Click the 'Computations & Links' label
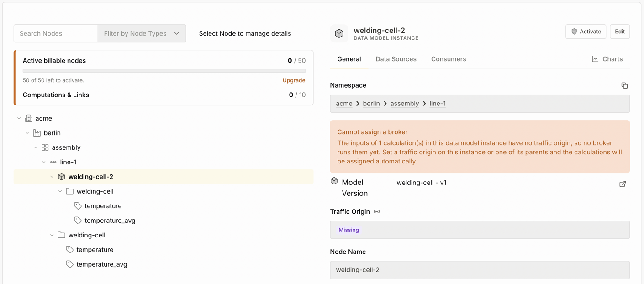 tap(56, 95)
